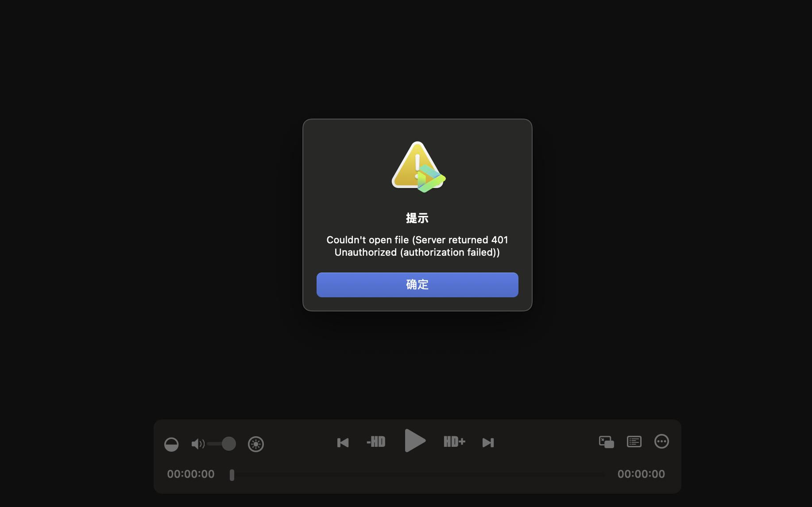
Task: Skip to previous track
Action: tap(343, 442)
